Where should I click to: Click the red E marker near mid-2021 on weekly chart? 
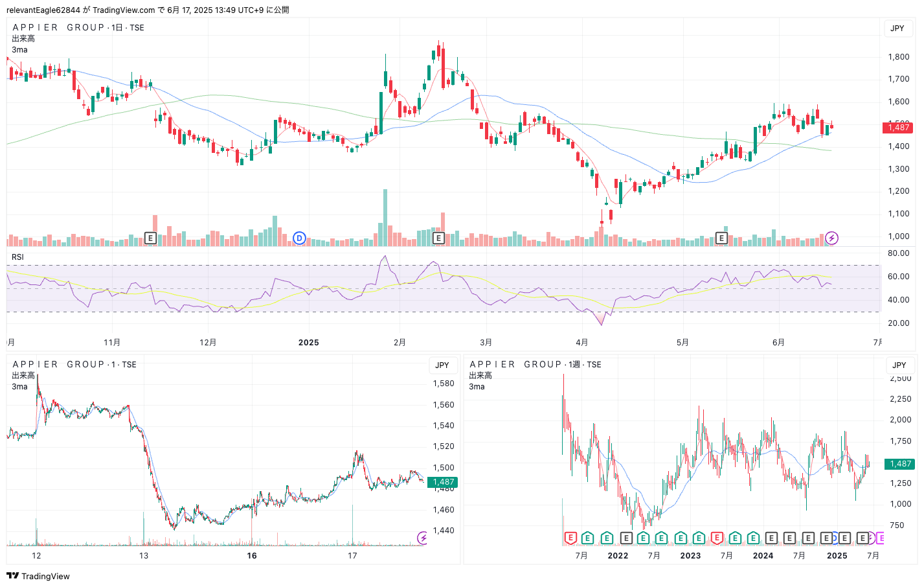(x=570, y=538)
